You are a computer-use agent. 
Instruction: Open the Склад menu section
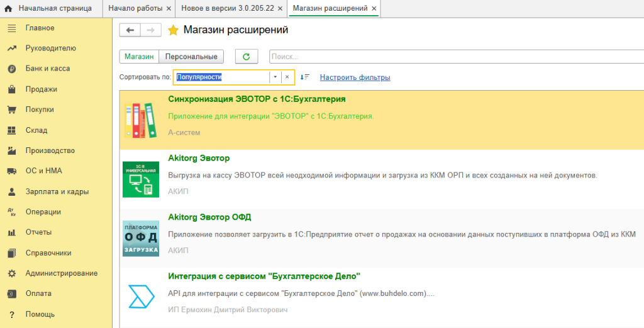(x=36, y=130)
